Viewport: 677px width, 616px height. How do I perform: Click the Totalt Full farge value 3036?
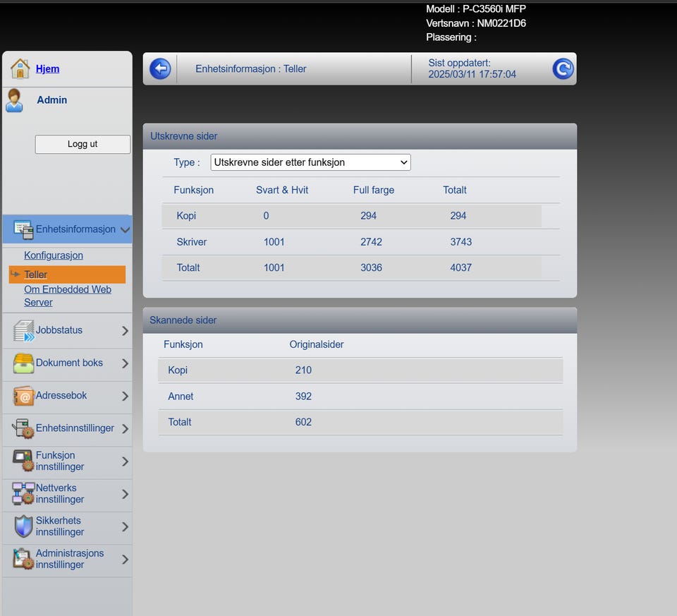tap(372, 267)
